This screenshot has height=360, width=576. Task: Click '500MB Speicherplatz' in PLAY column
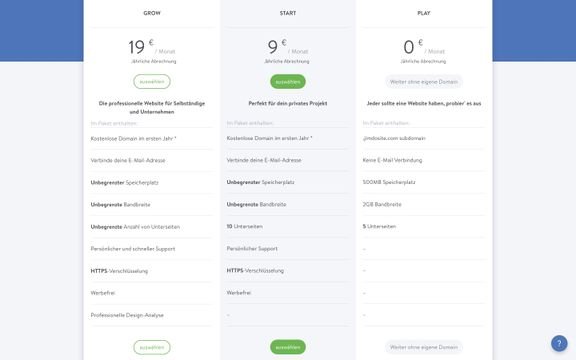pos(389,182)
